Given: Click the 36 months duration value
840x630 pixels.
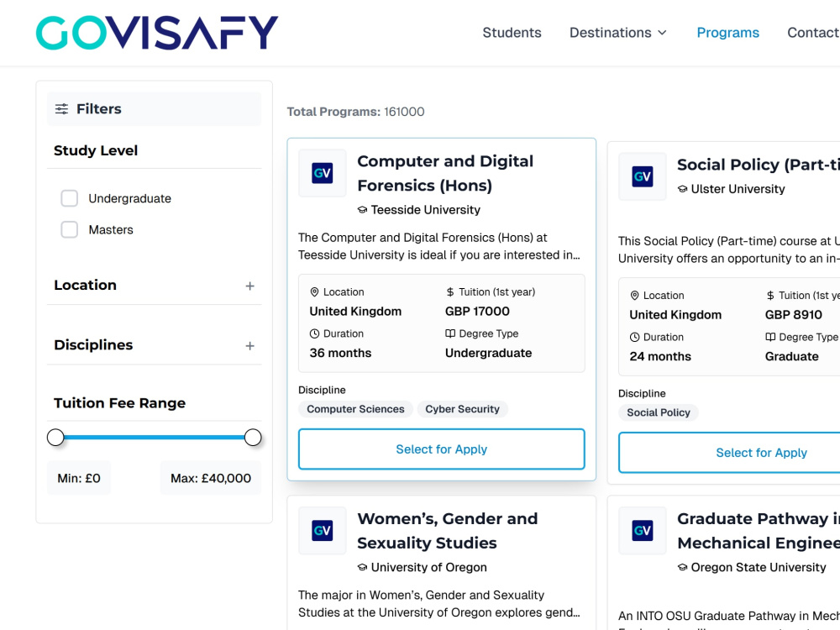Looking at the screenshot, I should pos(340,353).
